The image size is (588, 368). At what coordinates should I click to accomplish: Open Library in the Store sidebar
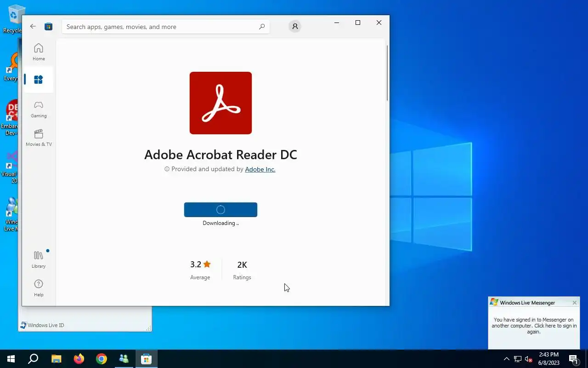tap(39, 259)
